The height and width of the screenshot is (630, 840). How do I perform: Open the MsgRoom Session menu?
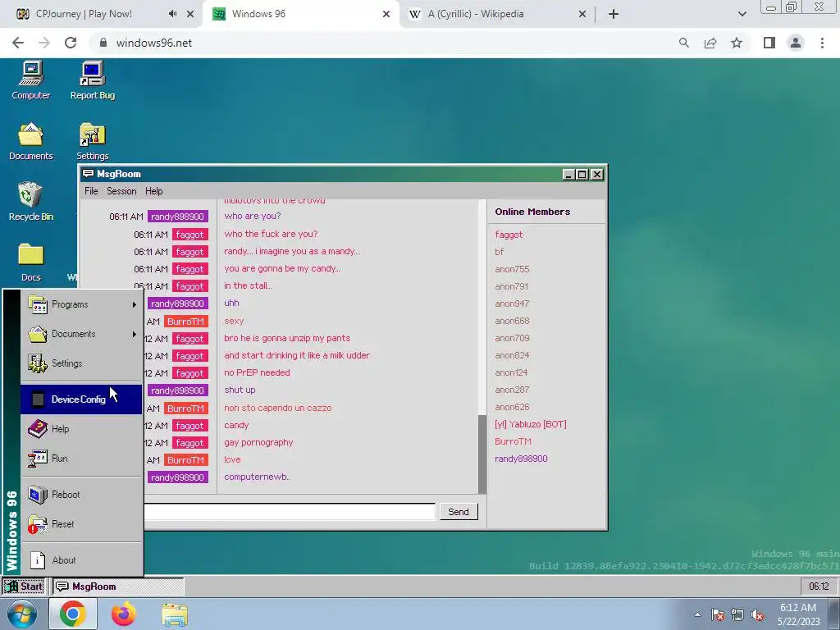point(121,191)
